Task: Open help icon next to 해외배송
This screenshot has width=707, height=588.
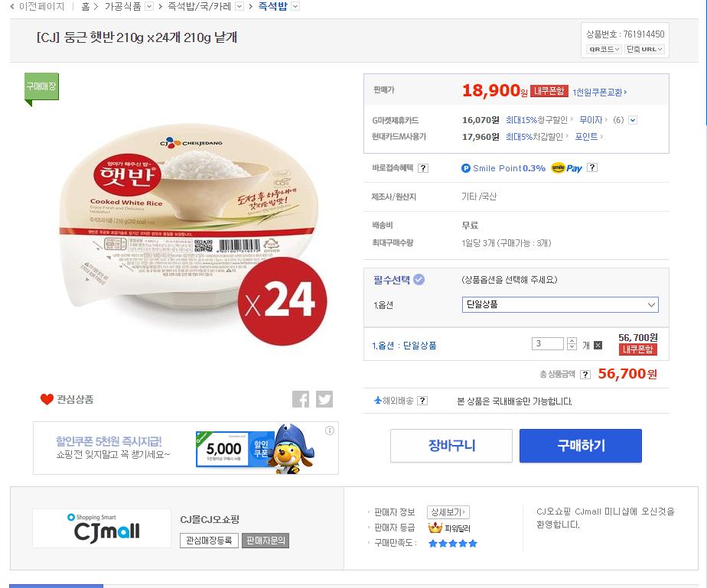Action: pyautogui.click(x=422, y=401)
